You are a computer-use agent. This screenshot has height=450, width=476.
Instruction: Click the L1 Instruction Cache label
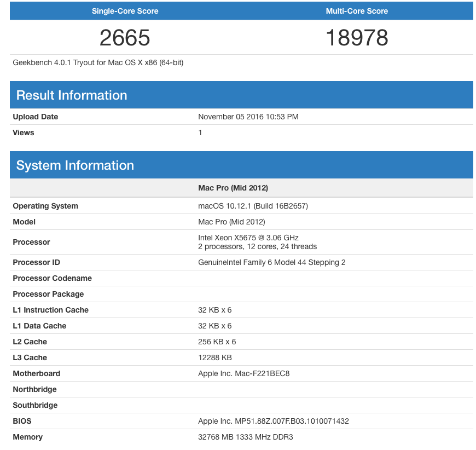pyautogui.click(x=51, y=310)
